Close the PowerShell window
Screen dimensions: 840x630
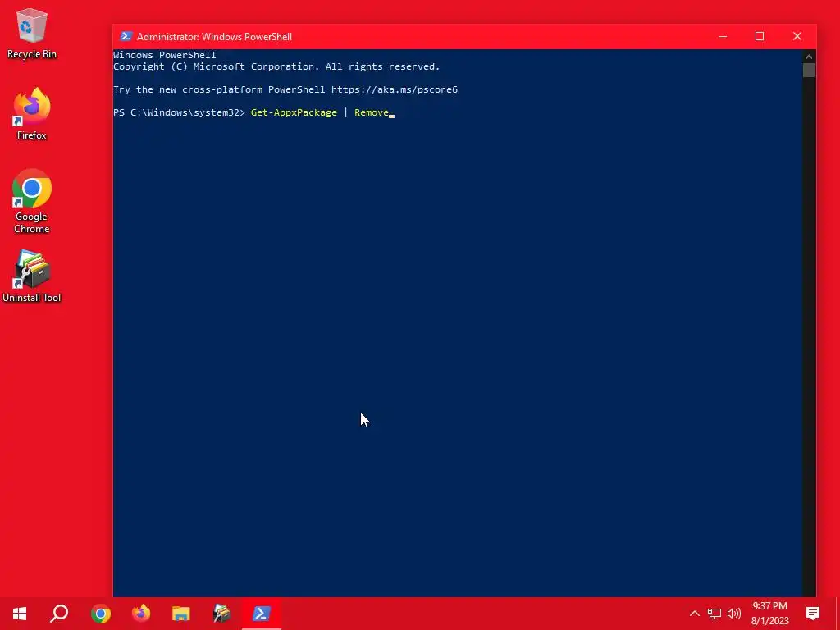(797, 36)
